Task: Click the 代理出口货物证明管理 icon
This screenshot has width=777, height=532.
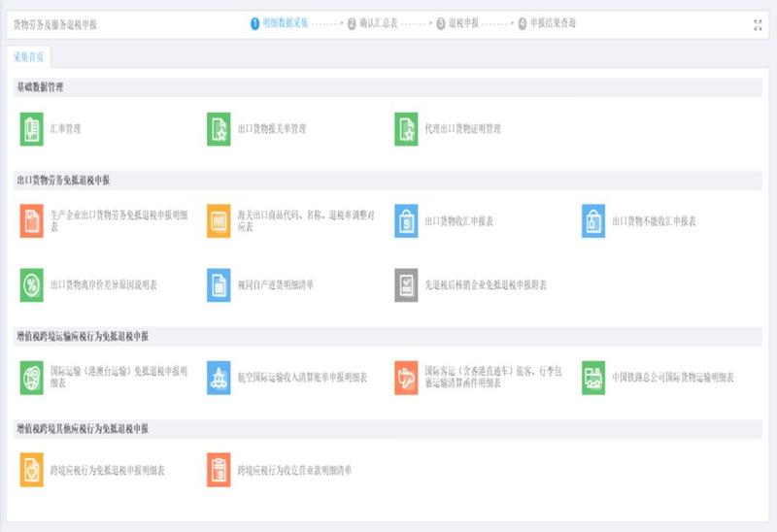Action: pyautogui.click(x=406, y=129)
